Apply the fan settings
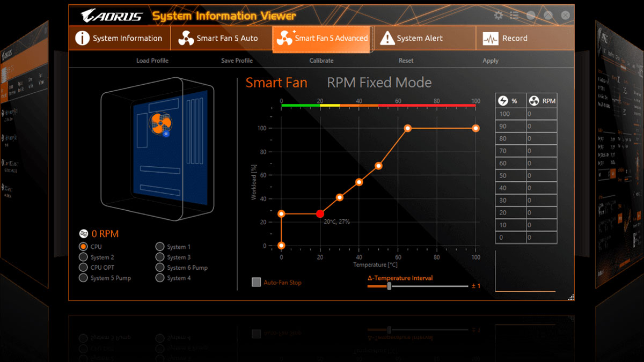Viewport: 644px width, 362px height. coord(491,61)
